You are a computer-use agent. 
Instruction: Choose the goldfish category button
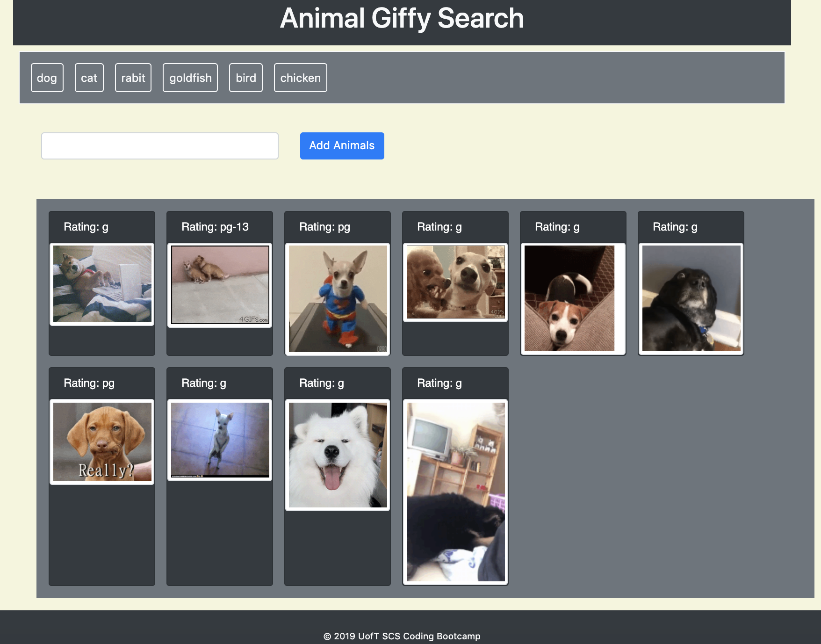click(190, 78)
